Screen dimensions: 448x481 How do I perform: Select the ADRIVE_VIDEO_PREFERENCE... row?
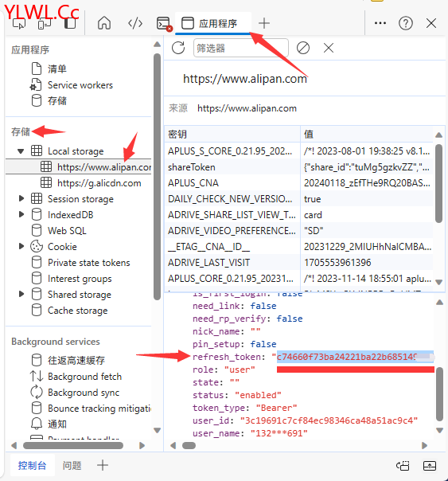tap(299, 231)
